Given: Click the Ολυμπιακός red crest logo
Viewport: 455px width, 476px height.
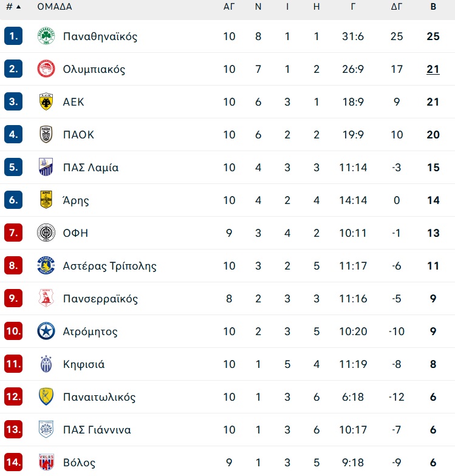Looking at the screenshot, I should point(46,69).
